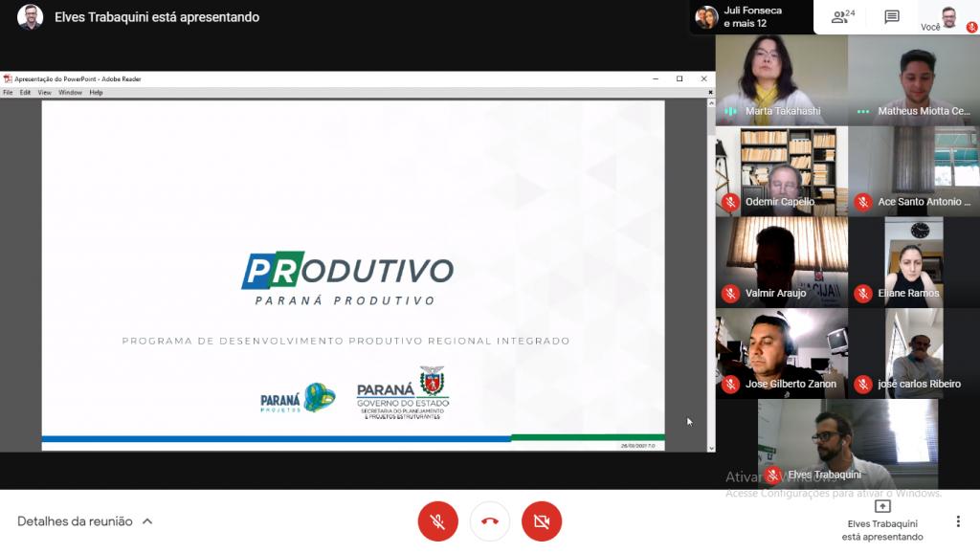Viewport: 980px width, 553px height.
Task: Unmute your microphone with the red mic button
Action: coord(437,521)
